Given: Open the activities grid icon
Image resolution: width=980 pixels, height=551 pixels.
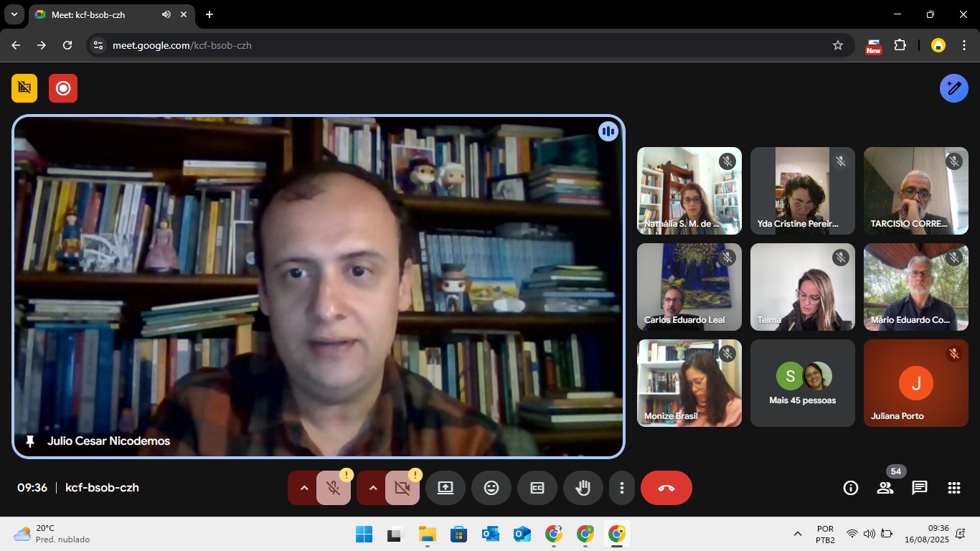Looking at the screenshot, I should [x=953, y=488].
